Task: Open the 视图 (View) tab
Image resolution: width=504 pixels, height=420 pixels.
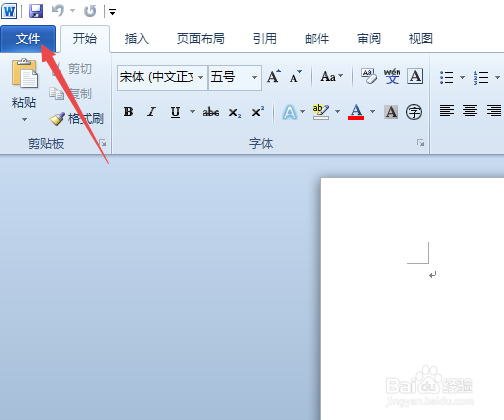Action: (421, 39)
